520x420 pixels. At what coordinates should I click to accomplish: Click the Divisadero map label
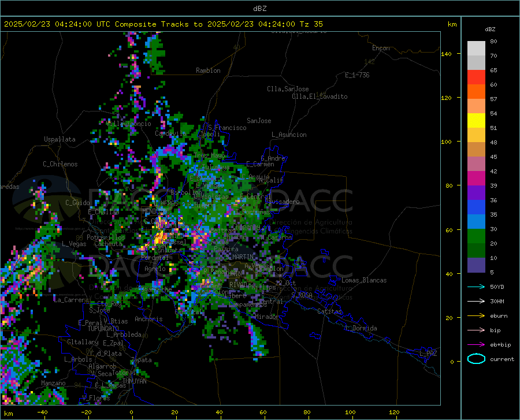282,202
